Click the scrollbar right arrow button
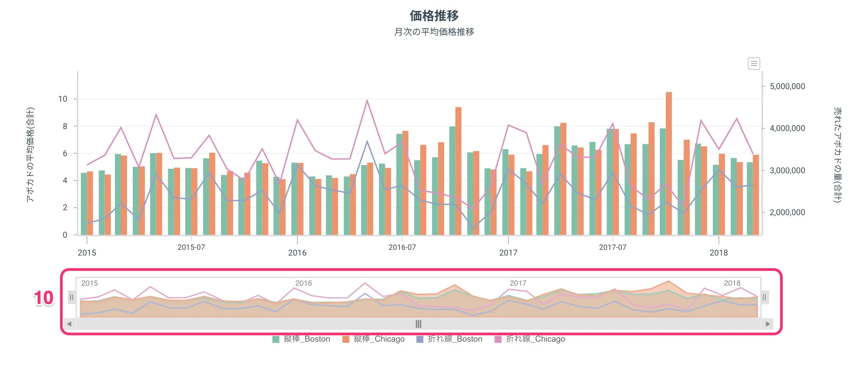This screenshot has width=868, height=374. point(768,324)
